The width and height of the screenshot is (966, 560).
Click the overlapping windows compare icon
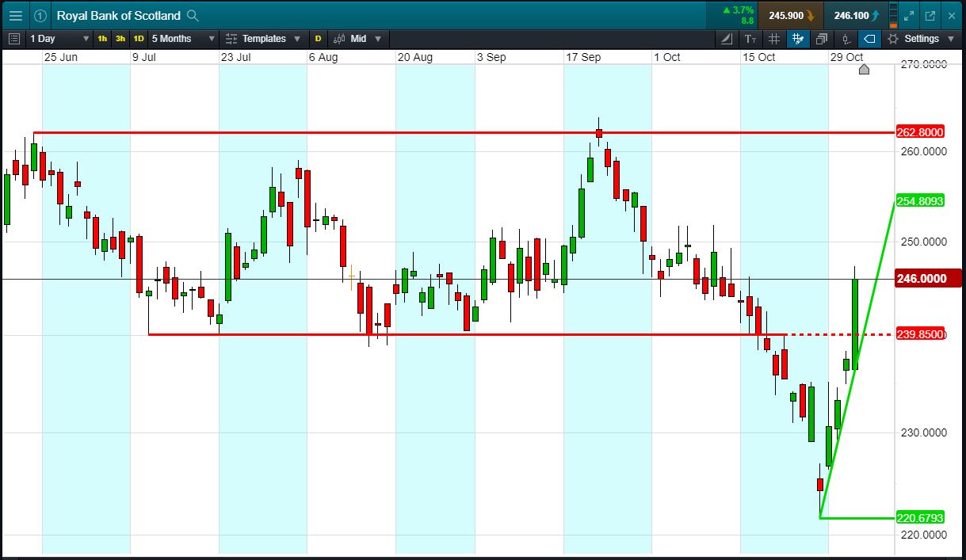pos(822,38)
